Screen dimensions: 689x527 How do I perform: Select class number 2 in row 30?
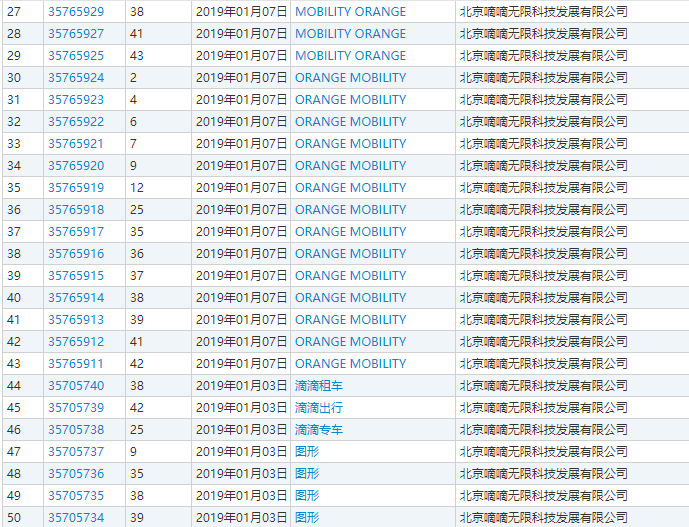tap(133, 78)
